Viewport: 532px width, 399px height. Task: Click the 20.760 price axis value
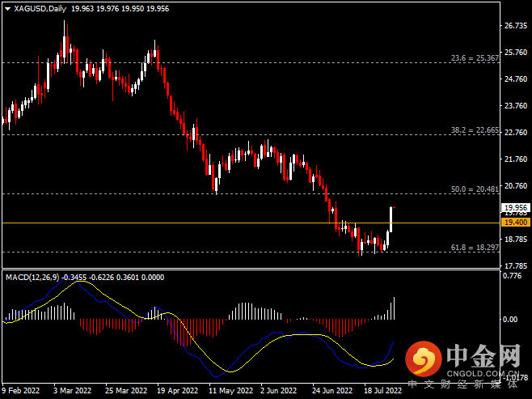pos(516,186)
